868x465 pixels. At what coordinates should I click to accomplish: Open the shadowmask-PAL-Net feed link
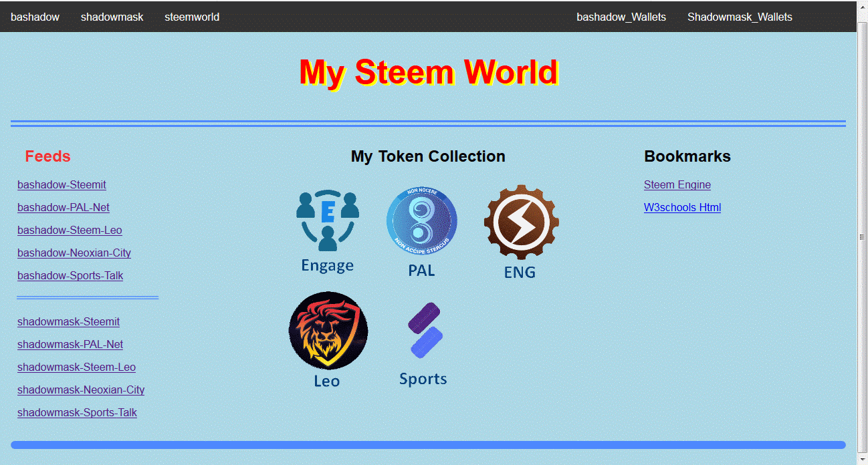coord(70,345)
